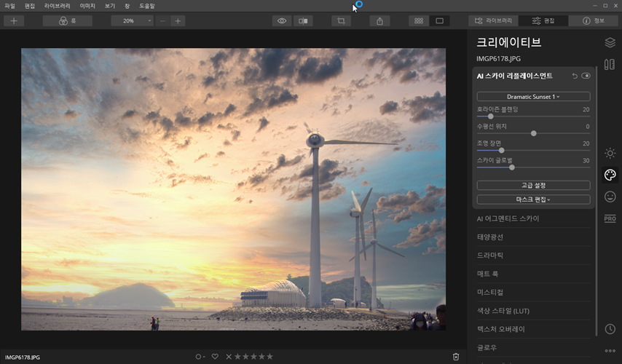Select the Crop tool in toolbar
The height and width of the screenshot is (364, 622).
pyautogui.click(x=340, y=21)
